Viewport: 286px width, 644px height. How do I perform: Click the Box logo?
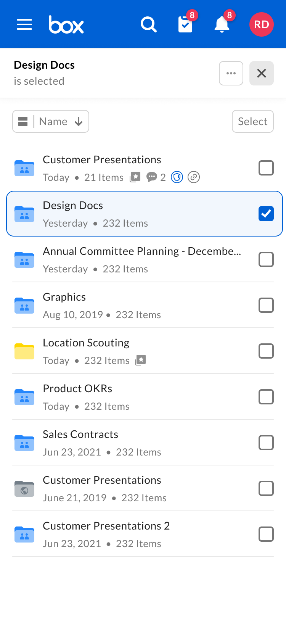pyautogui.click(x=66, y=25)
